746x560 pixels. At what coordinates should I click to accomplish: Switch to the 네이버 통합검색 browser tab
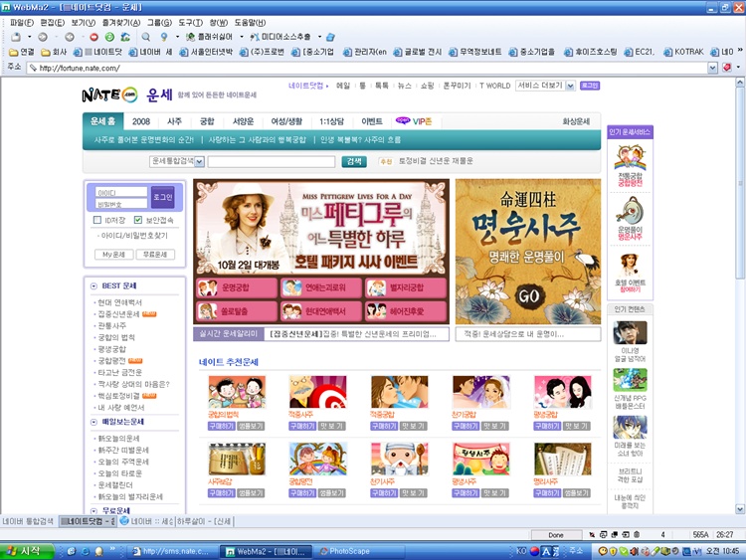click(x=28, y=521)
